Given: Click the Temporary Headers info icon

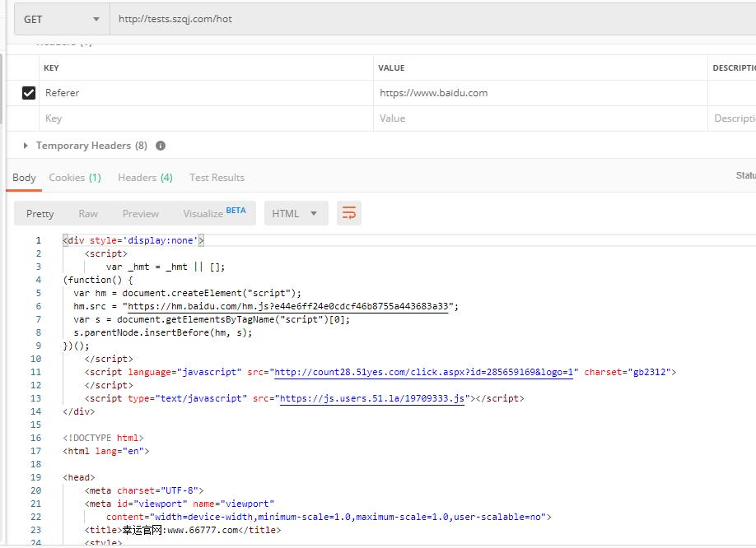Looking at the screenshot, I should (161, 146).
